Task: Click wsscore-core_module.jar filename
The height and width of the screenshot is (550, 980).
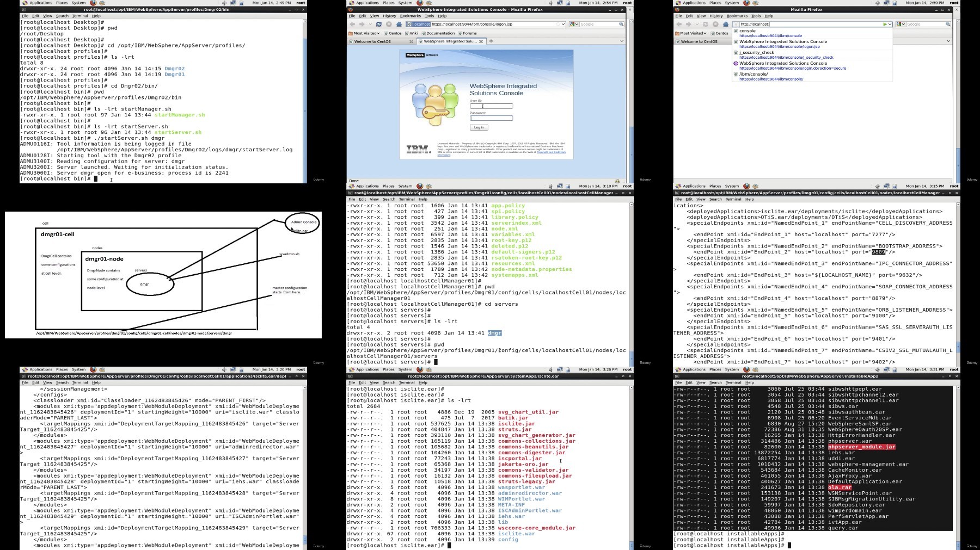Action: click(x=536, y=528)
